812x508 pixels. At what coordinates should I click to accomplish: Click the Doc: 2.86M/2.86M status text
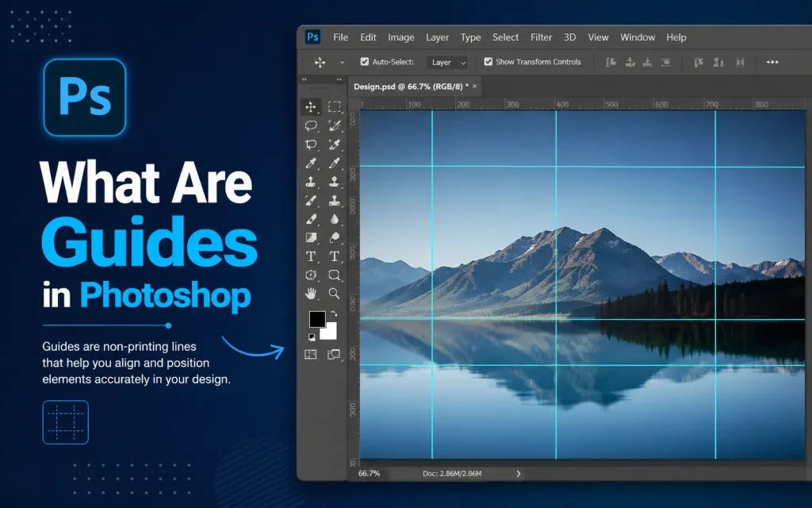pos(452,474)
